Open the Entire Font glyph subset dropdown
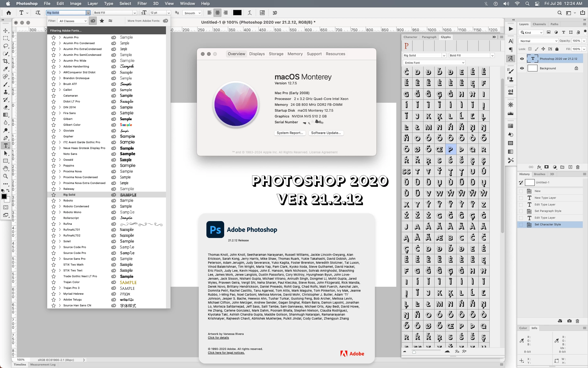 click(x=434, y=63)
